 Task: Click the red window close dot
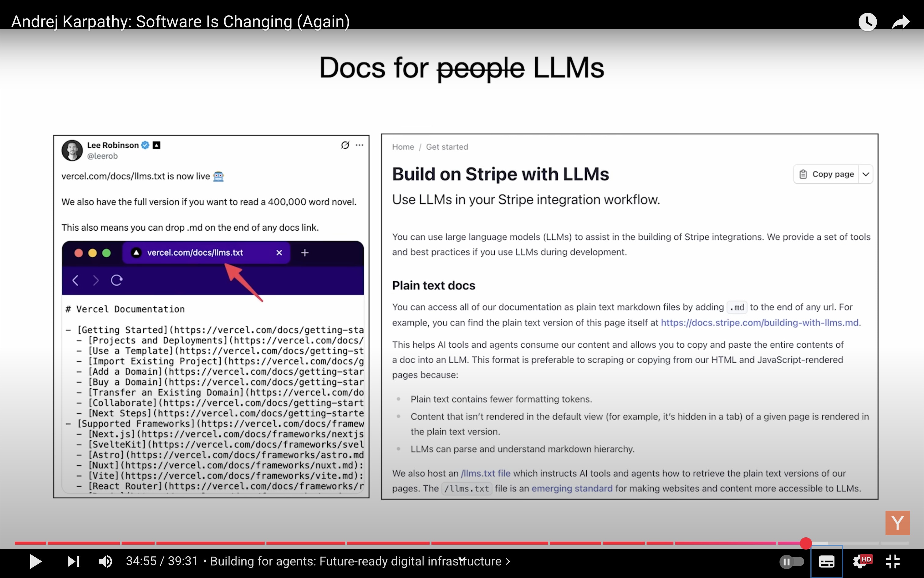pos(79,253)
